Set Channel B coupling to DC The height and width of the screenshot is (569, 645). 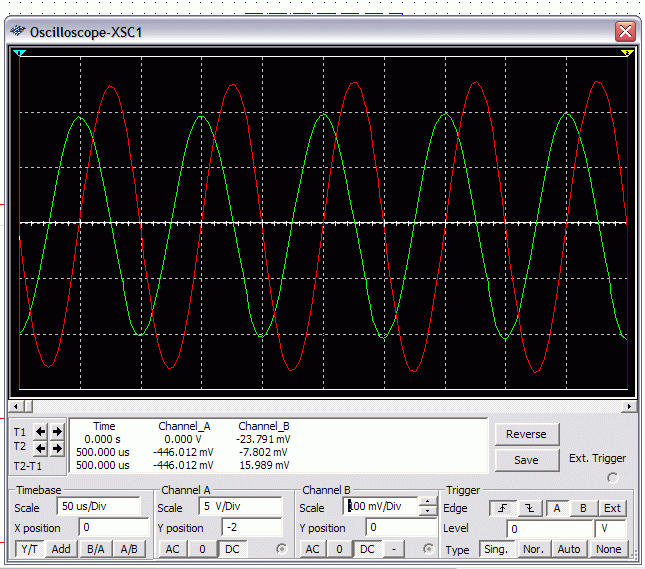coord(367,549)
